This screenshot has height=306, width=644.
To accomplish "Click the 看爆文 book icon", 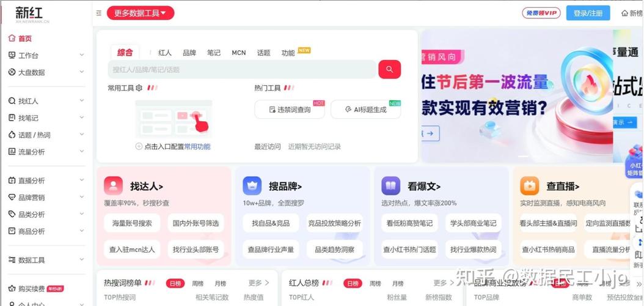I will pyautogui.click(x=391, y=186).
